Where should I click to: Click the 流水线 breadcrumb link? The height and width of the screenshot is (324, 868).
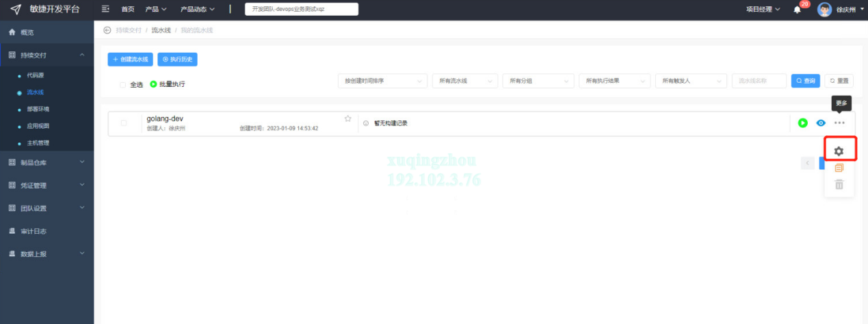pos(161,31)
